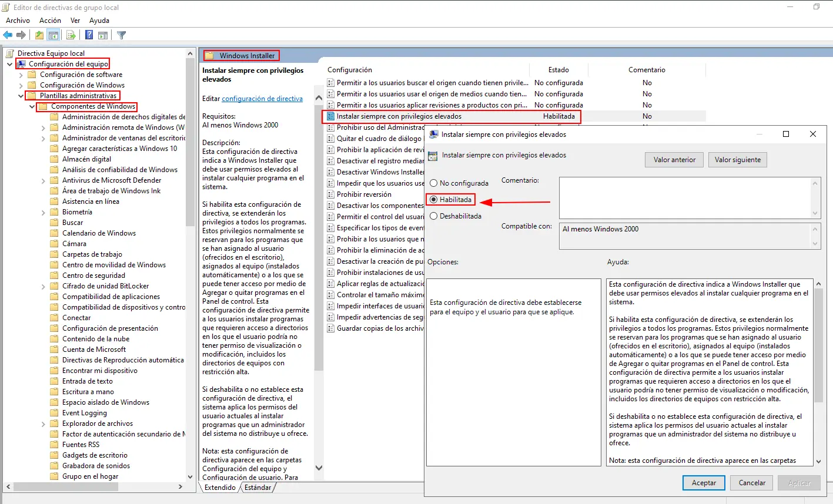Click inside the 'Comentario' text box
The image size is (833, 504).
[x=685, y=198]
